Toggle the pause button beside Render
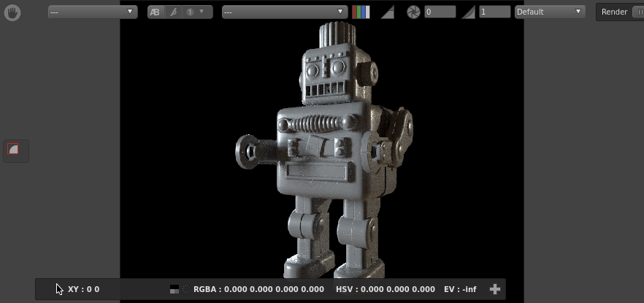 pos(637,12)
